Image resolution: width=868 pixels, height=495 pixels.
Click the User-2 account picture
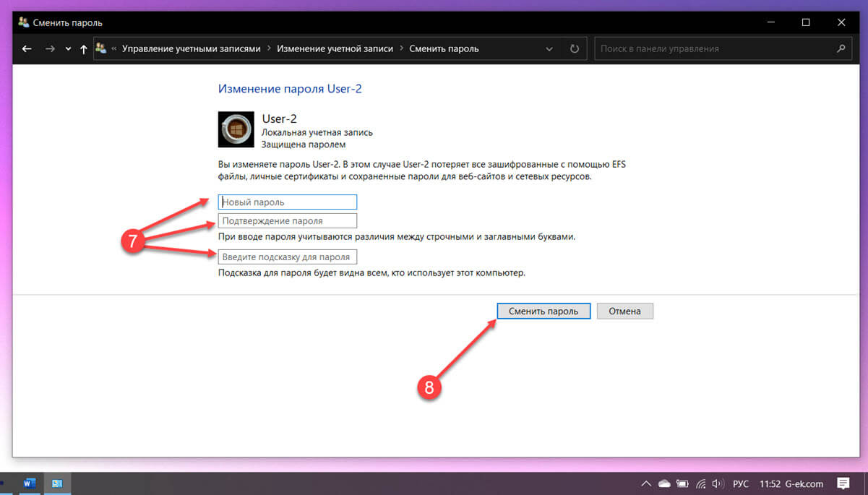[236, 129]
